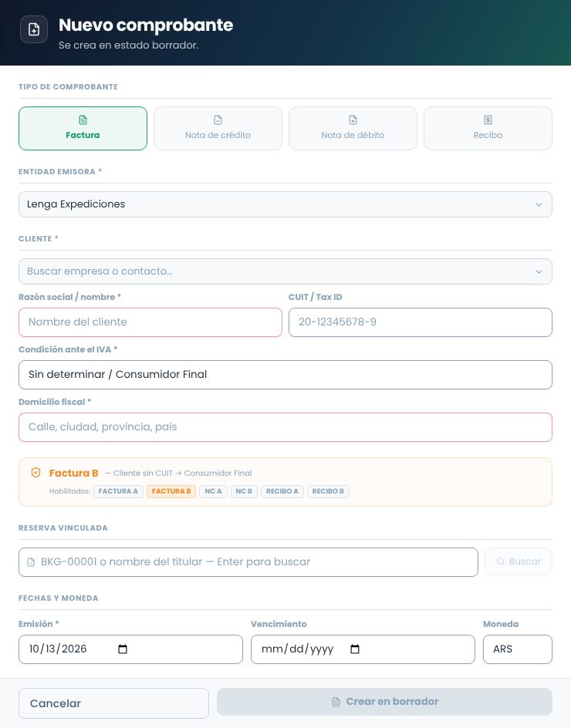
Task: Expand chevron on Lenga Expediciones selector
Action: pos(539,204)
